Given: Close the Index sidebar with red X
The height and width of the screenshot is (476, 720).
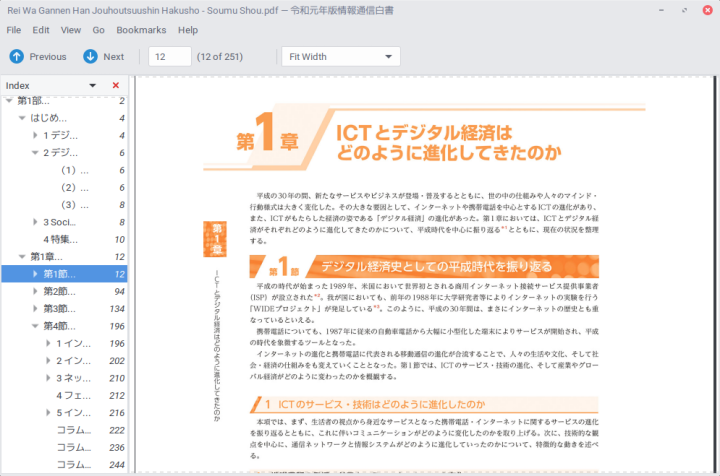Looking at the screenshot, I should pyautogui.click(x=116, y=86).
